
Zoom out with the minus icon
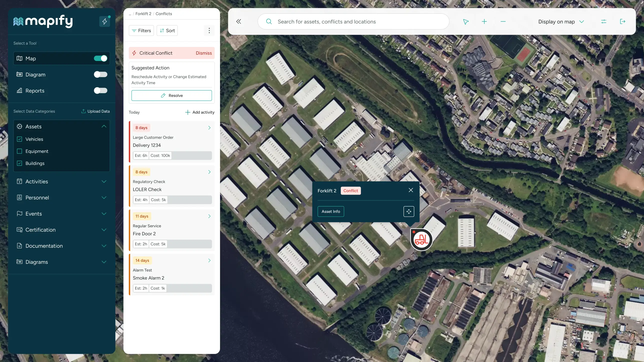503,21
